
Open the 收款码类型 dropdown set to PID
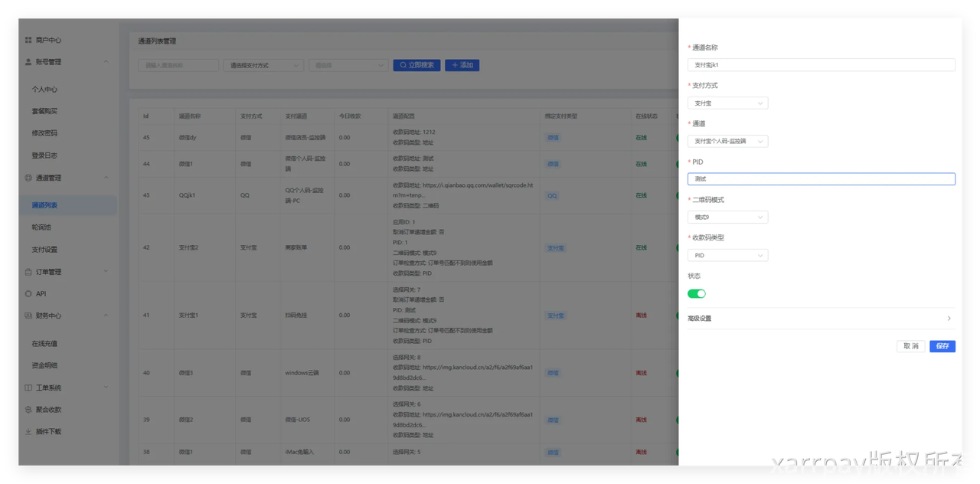(727, 255)
